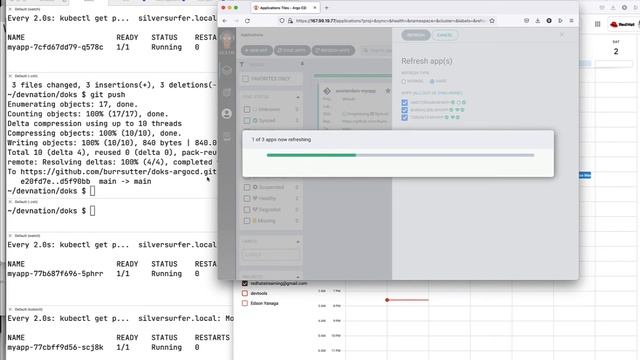Open Argo CD user info sidebar icon
The height and width of the screenshot is (360, 640).
coord(227,114)
